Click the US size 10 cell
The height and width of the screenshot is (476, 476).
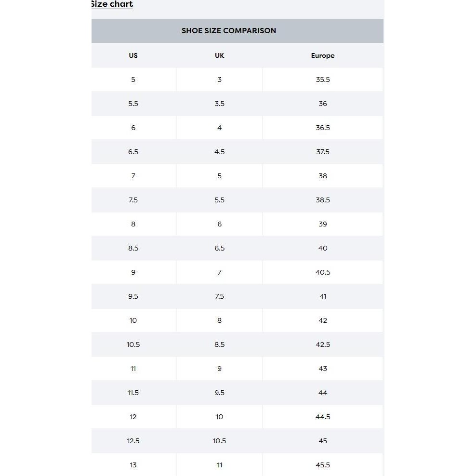[133, 320]
